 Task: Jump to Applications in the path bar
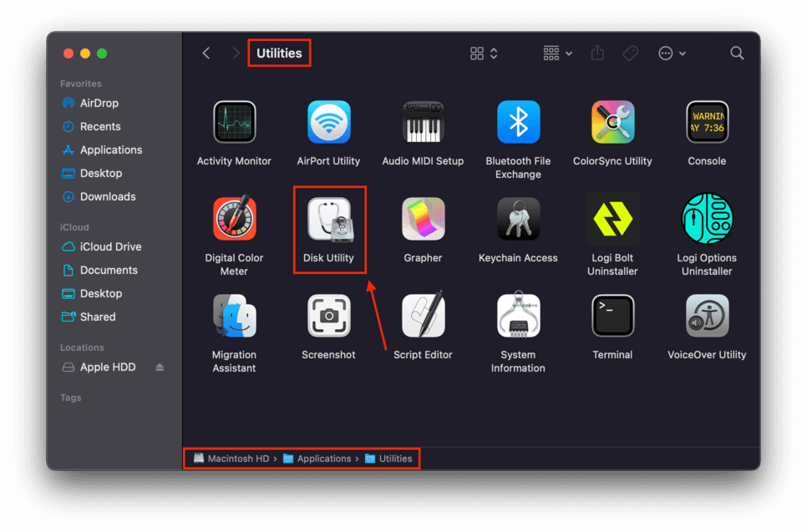[x=317, y=459]
